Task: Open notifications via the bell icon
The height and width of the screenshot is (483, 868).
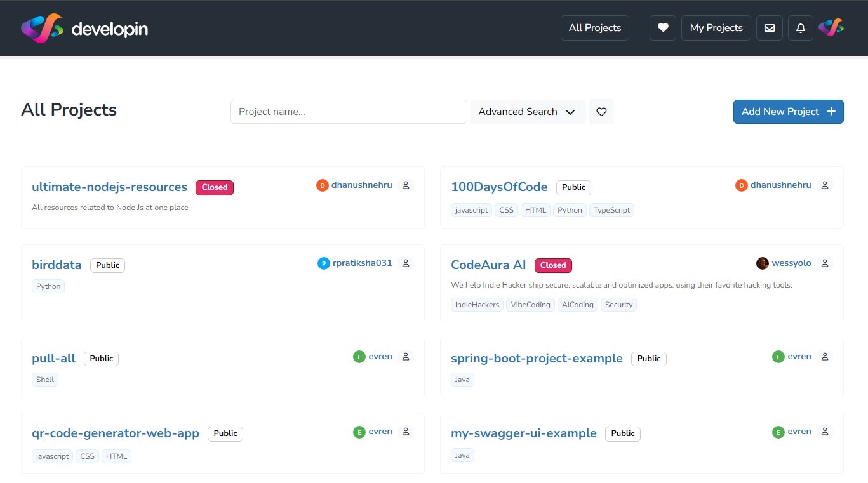Action: pyautogui.click(x=800, y=28)
